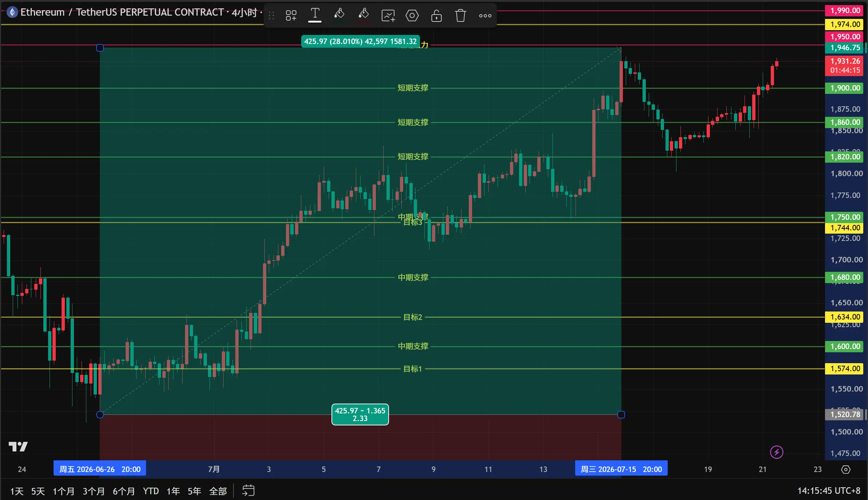Image resolution: width=868 pixels, height=500 pixels.
Task: Select the 全部 time range
Action: click(218, 491)
